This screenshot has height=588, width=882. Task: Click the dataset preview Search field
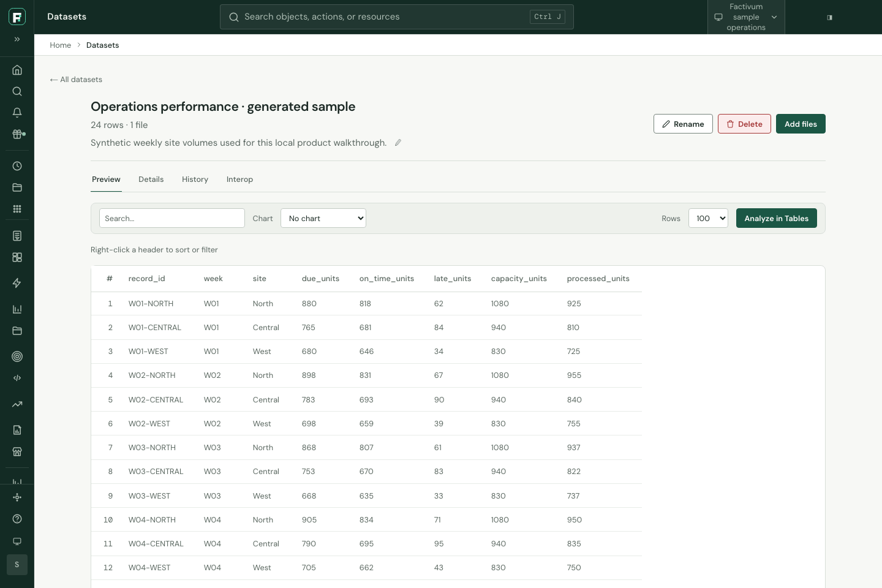click(x=172, y=218)
